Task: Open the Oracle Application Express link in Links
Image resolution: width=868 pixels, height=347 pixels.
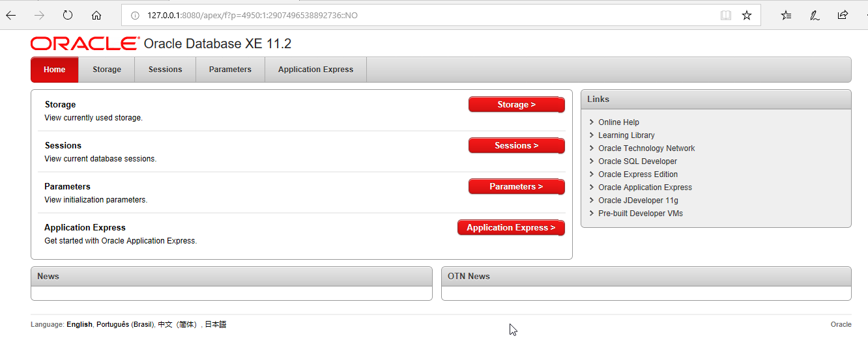Action: 645,187
